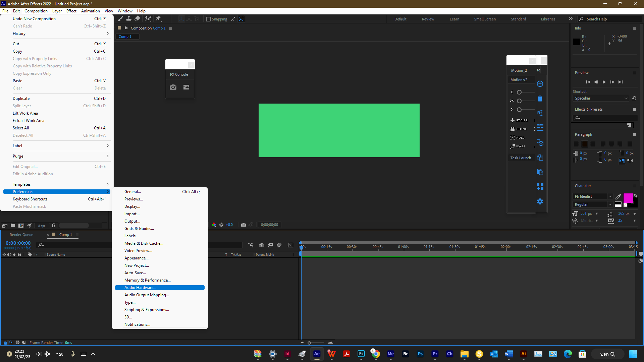Expand the Regular font style dropdown
This screenshot has width=644, height=362.
click(610, 204)
